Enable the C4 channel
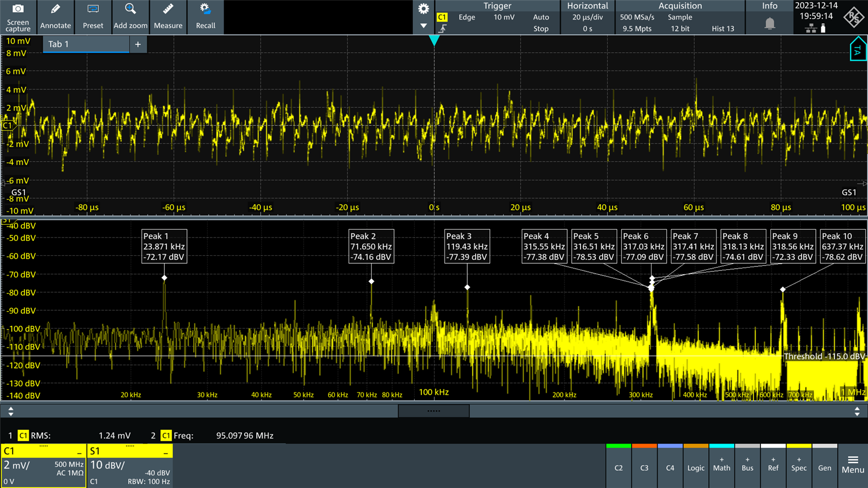 (x=670, y=467)
